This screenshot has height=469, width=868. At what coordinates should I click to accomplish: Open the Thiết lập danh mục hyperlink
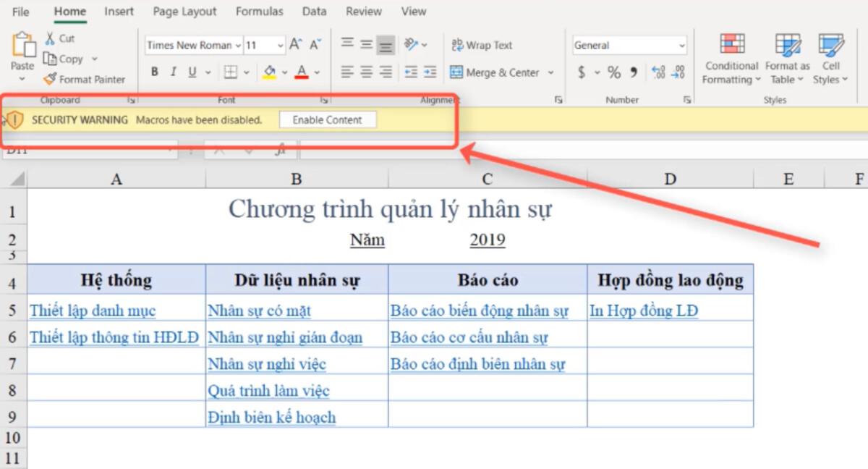click(93, 310)
